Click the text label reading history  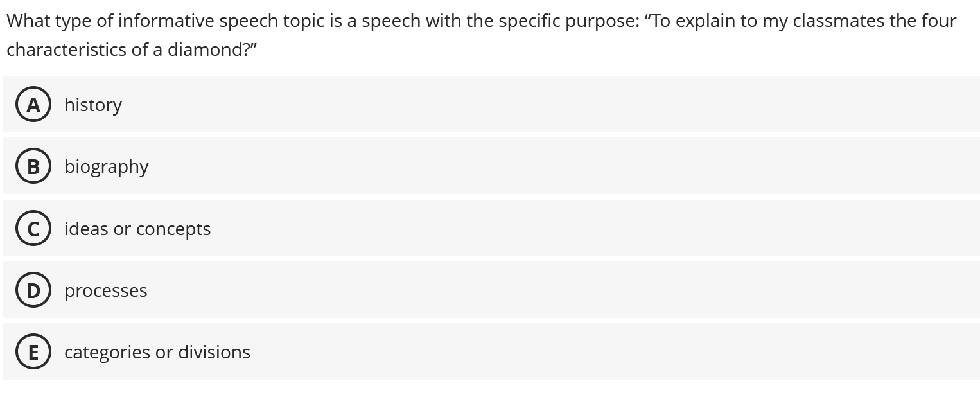click(93, 104)
